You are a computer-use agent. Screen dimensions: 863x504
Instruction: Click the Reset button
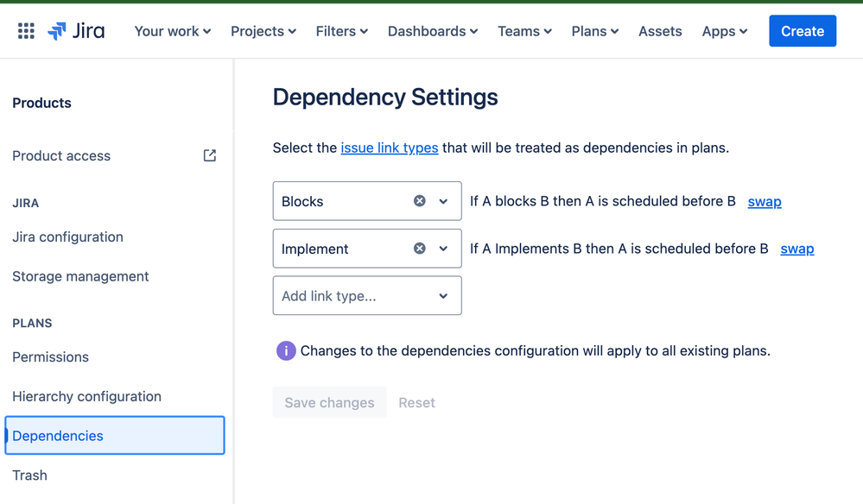point(416,402)
